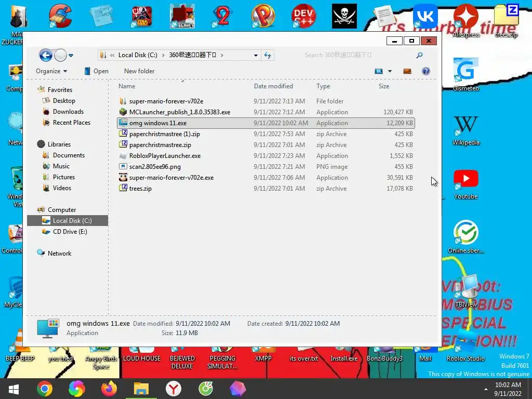Click Computer in the navigation pane
532x399 pixels.
coord(61,210)
